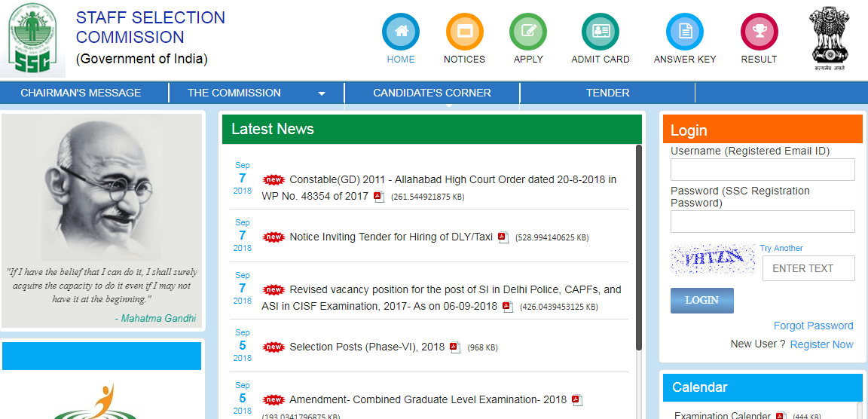Open Constable(GD) 2011 Allahabad High Court news
This screenshot has height=419, width=868.
pyautogui.click(x=439, y=188)
